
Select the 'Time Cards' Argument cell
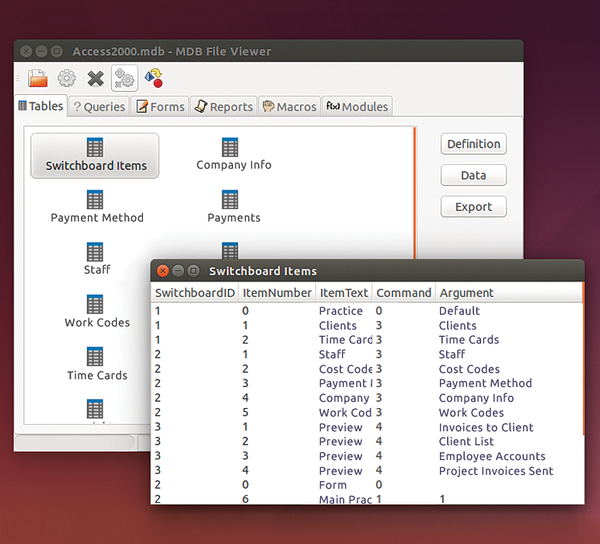[469, 340]
